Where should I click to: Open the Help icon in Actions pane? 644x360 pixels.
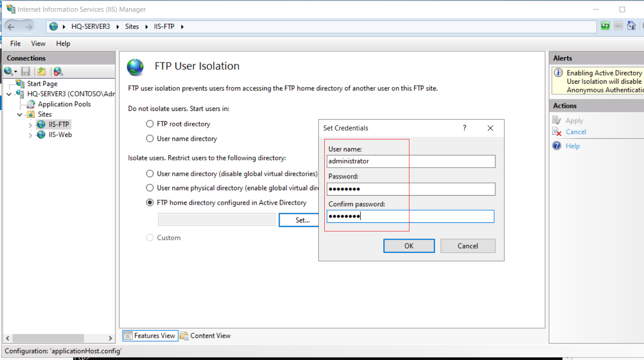[557, 146]
